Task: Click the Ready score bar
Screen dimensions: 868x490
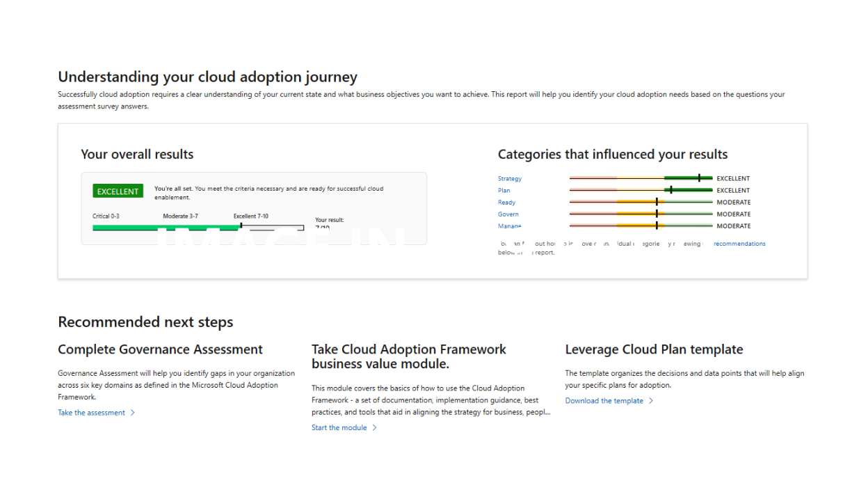Action: 641,202
